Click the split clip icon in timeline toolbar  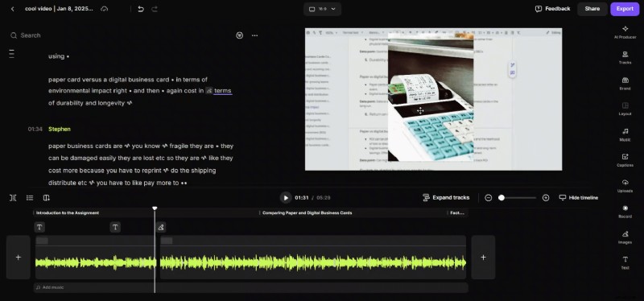click(x=13, y=198)
